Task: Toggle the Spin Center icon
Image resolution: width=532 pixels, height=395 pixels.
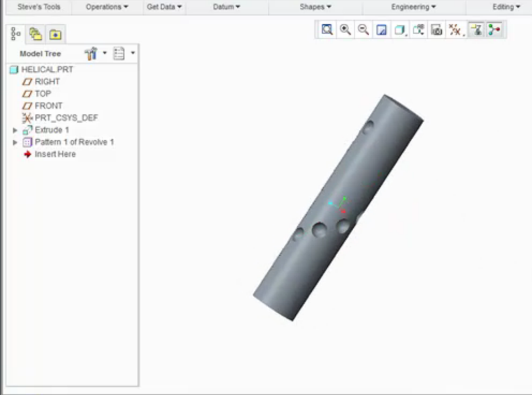Action: click(x=494, y=30)
